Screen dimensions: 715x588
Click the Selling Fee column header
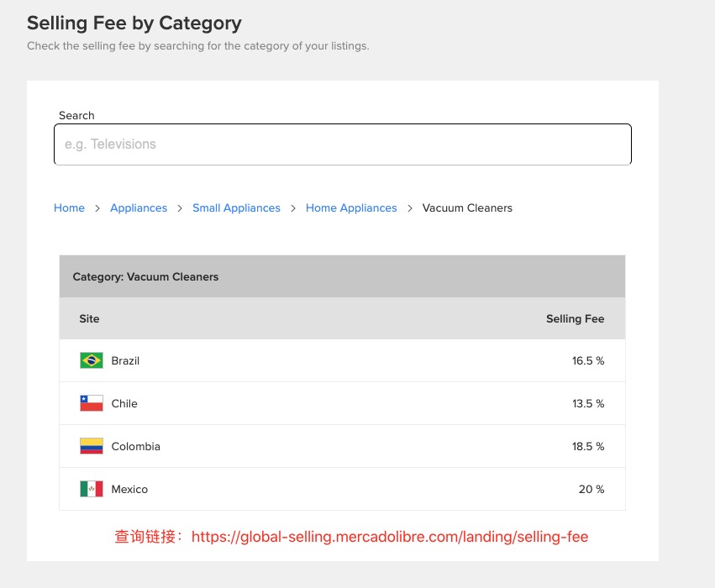(575, 318)
